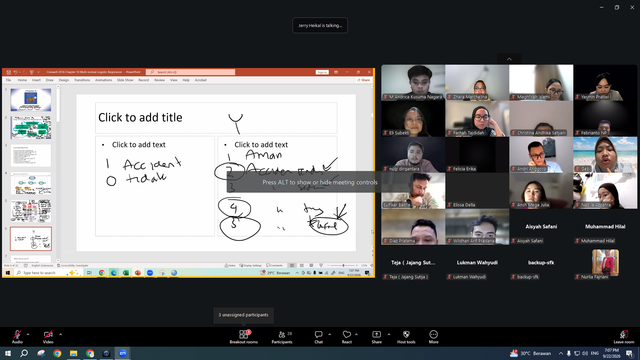Toggle Notes pane in PowerPoint status bar
640x360 pixels.
tap(230, 265)
